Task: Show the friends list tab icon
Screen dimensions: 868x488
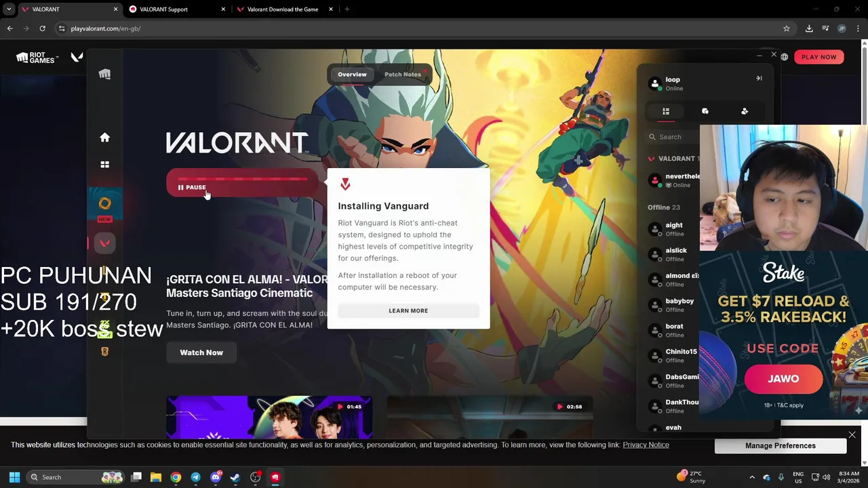Action: click(666, 111)
